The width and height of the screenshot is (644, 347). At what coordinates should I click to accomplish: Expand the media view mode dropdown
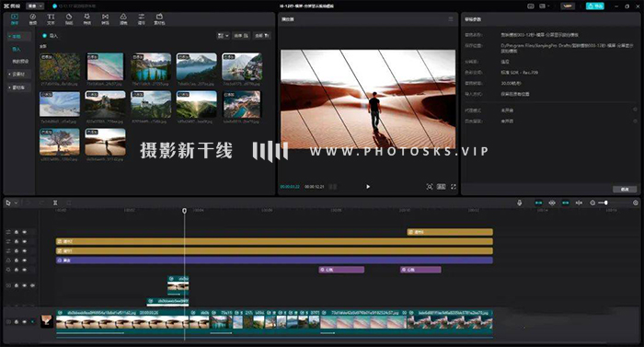pyautogui.click(x=223, y=36)
